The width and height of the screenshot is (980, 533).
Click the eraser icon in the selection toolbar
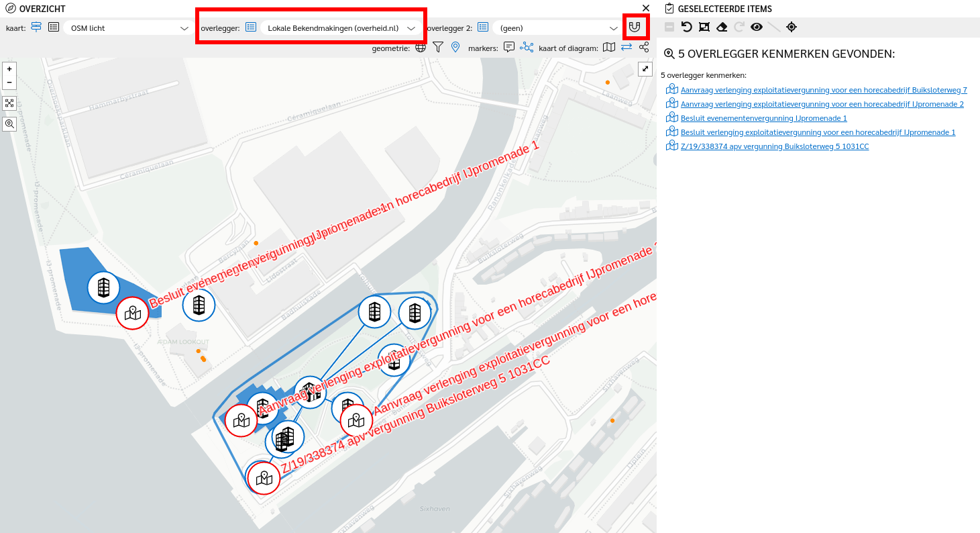[x=722, y=27]
